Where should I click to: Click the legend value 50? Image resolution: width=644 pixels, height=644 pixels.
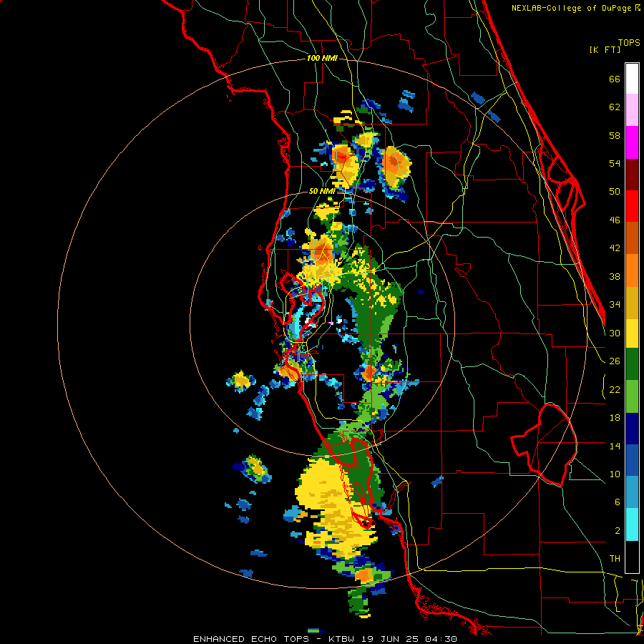pos(615,192)
